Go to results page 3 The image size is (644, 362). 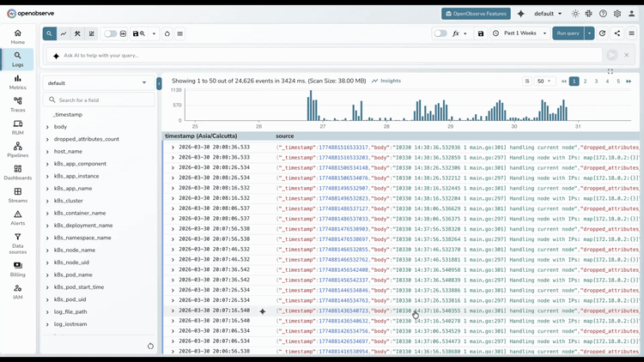(596, 81)
